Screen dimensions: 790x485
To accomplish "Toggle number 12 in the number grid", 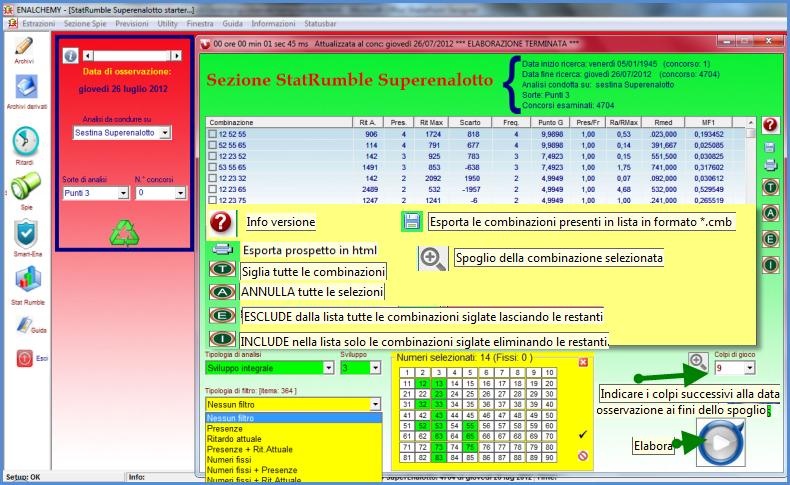I will click(x=423, y=383).
